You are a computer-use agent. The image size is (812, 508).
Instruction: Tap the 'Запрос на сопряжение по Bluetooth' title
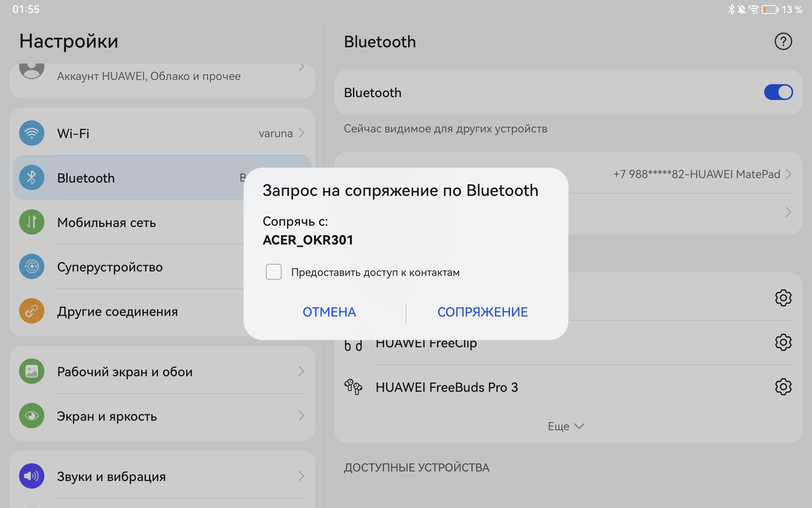tap(400, 190)
